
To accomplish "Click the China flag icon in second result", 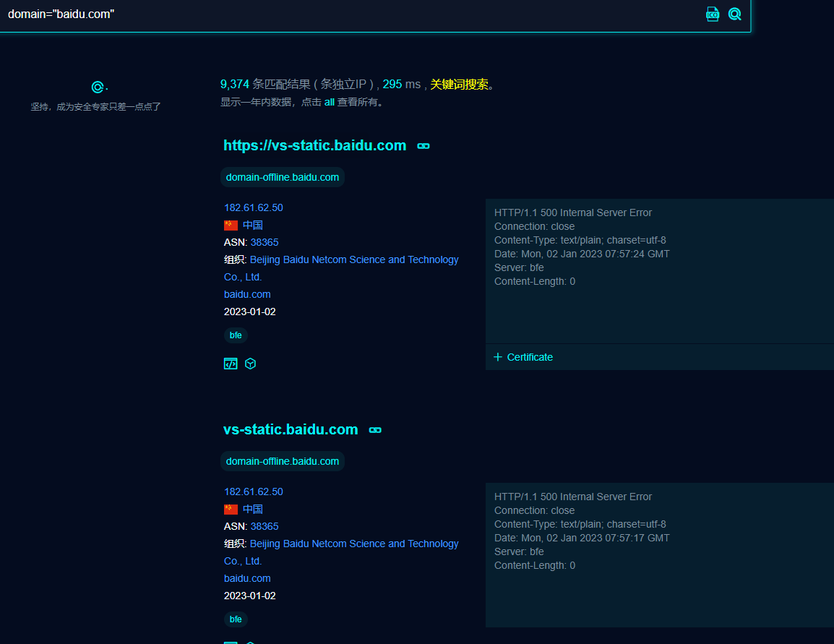I will click(231, 509).
